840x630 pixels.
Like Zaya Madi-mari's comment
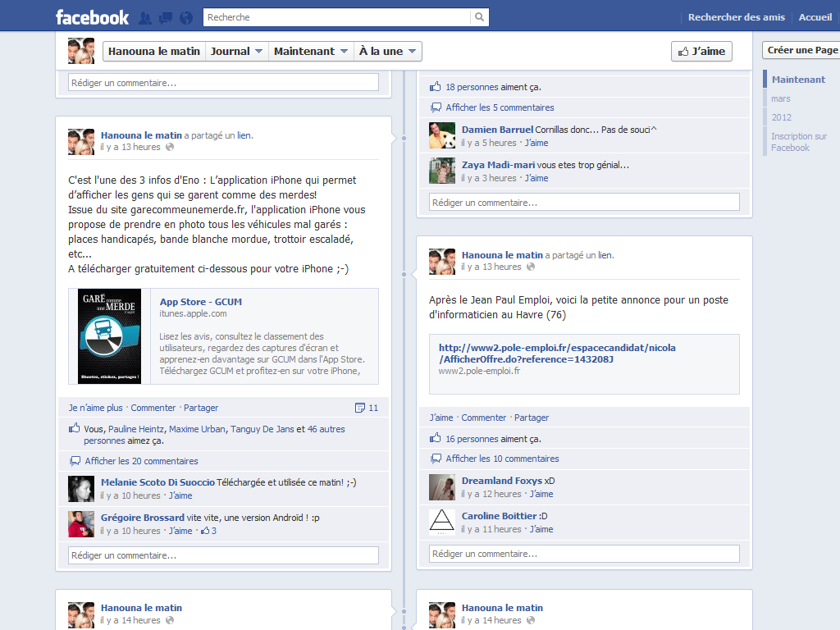click(536, 178)
